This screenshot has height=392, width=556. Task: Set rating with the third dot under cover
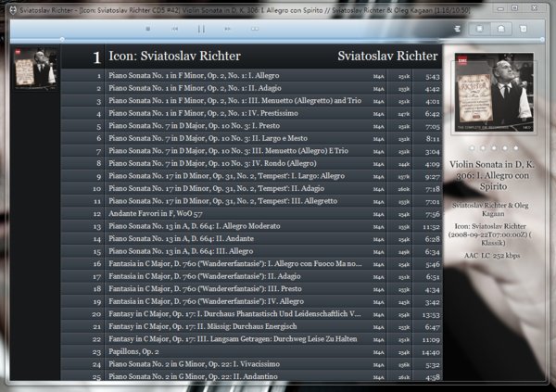pos(494,147)
